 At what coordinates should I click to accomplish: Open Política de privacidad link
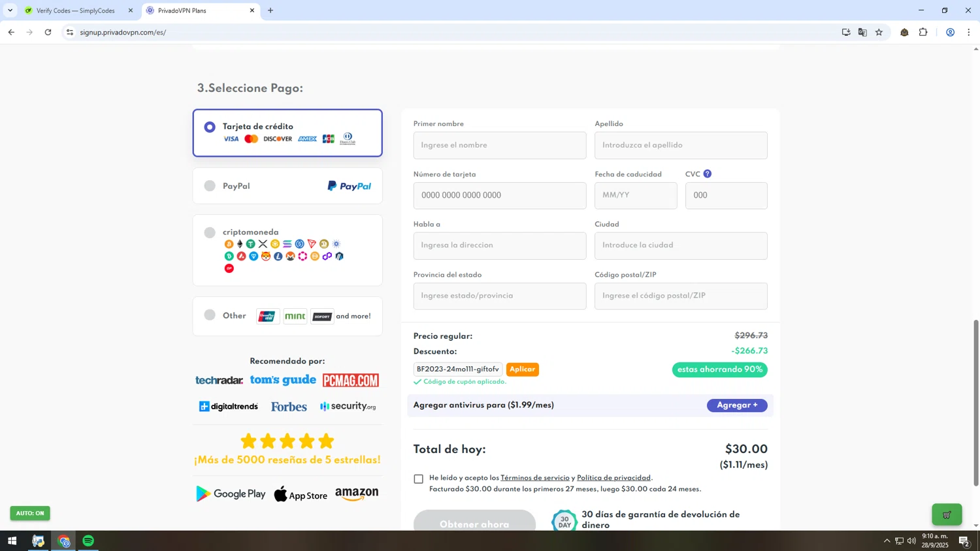click(613, 478)
